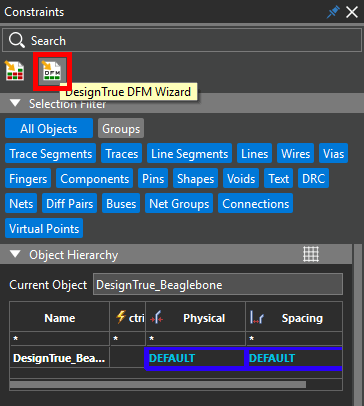Toggle the Net Groups filter button
The width and height of the screenshot is (364, 406).
click(179, 203)
